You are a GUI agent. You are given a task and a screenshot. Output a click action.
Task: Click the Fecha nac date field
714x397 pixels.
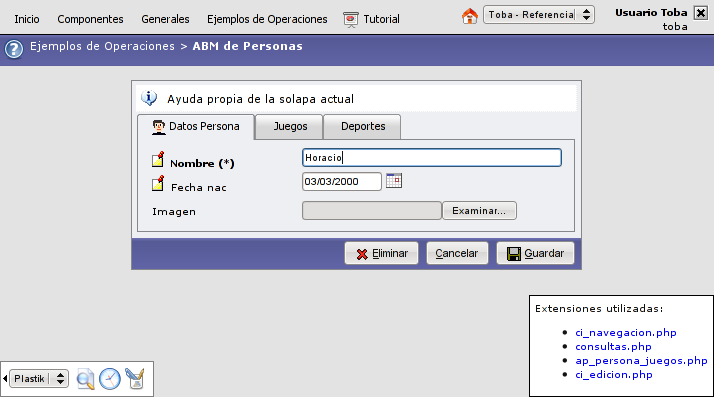(x=342, y=181)
